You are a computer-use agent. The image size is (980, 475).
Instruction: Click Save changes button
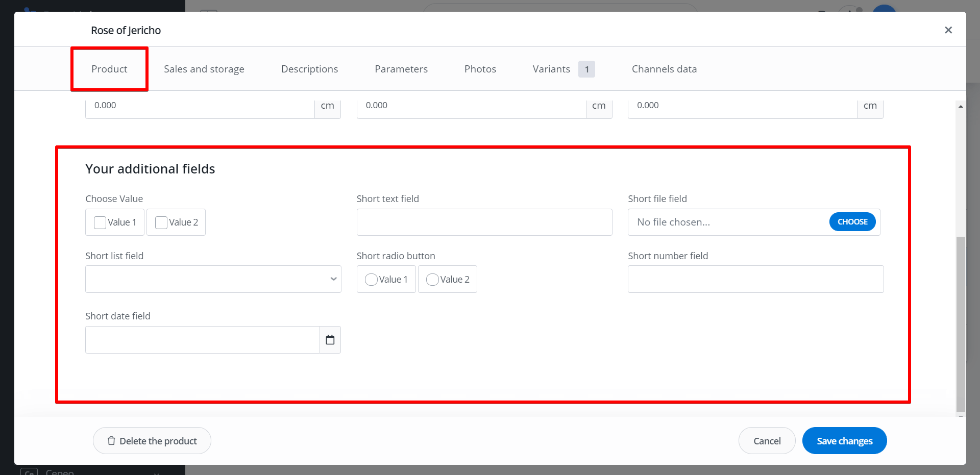tap(845, 441)
